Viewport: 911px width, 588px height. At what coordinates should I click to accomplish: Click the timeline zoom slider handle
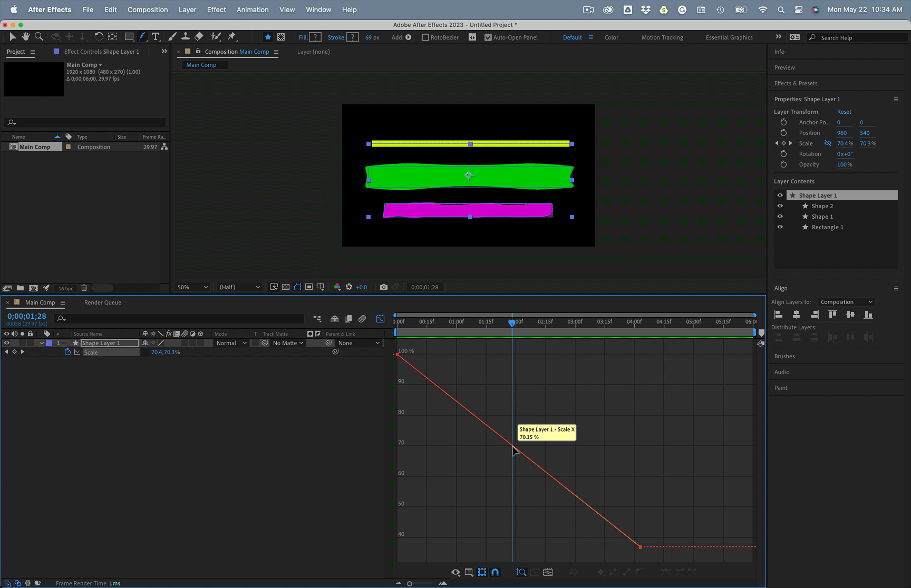coord(410,583)
